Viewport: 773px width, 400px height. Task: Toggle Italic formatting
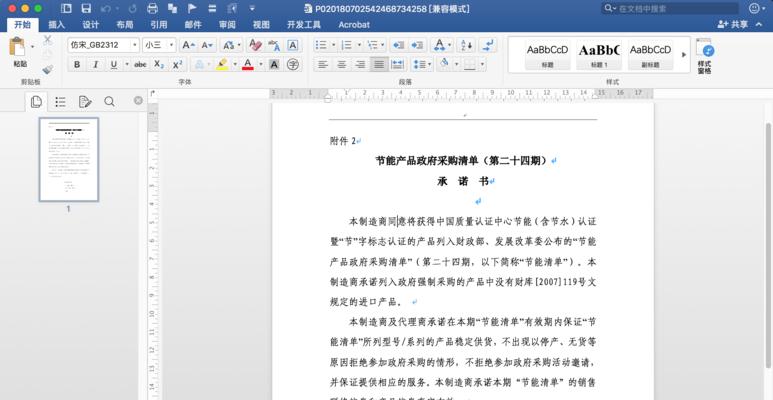[x=96, y=65]
